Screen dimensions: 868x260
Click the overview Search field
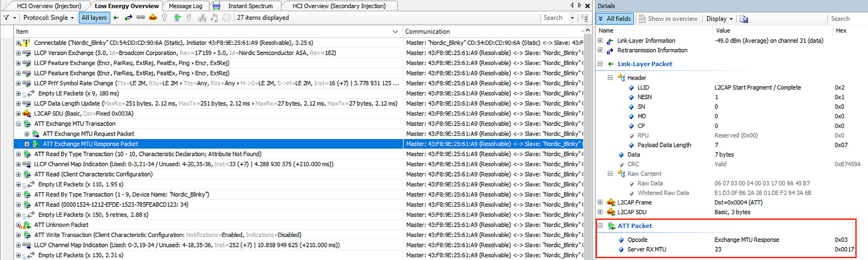click(x=554, y=18)
